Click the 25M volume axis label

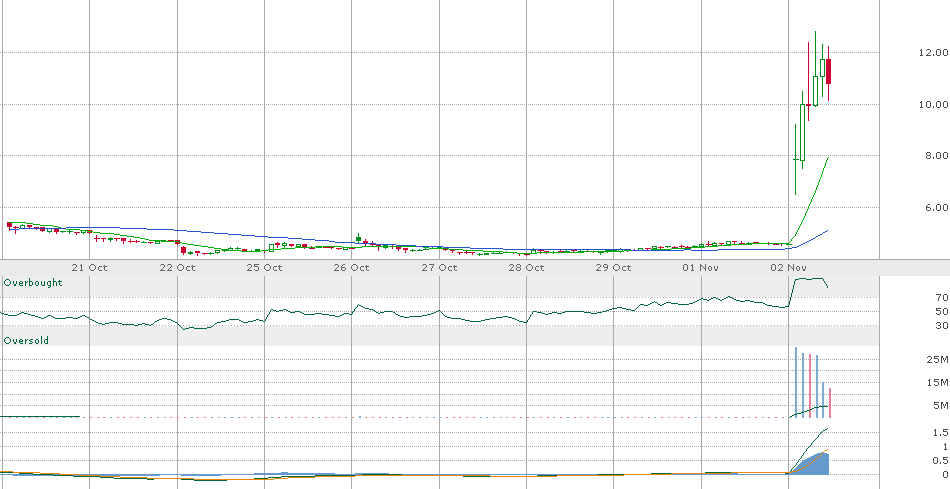point(937,360)
